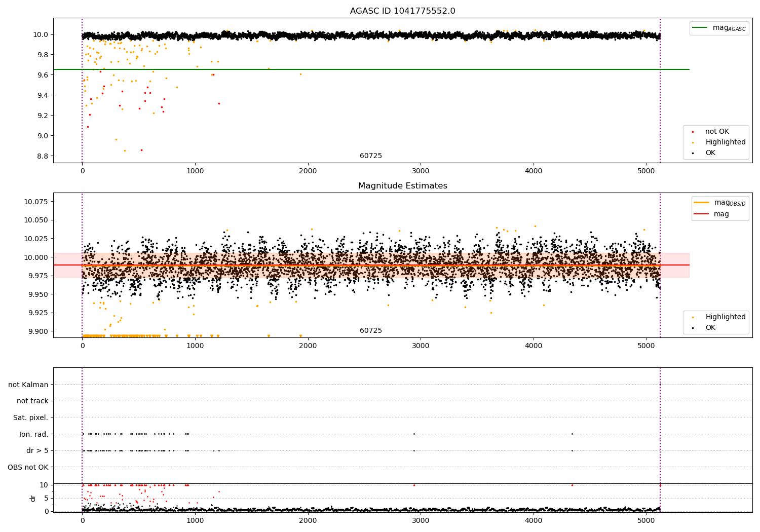Click the rotated 'dr' y-axis label
The image size is (760, 532).
[33, 498]
